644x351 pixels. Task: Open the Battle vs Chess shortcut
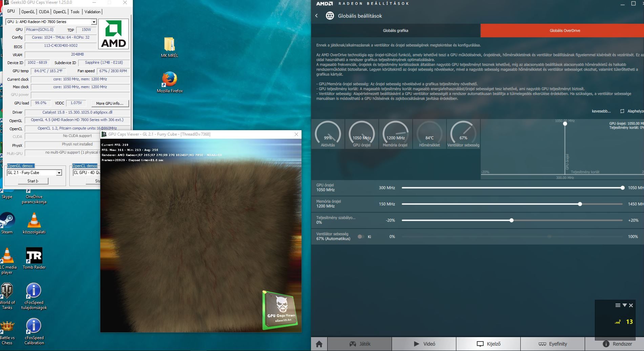(x=7, y=332)
